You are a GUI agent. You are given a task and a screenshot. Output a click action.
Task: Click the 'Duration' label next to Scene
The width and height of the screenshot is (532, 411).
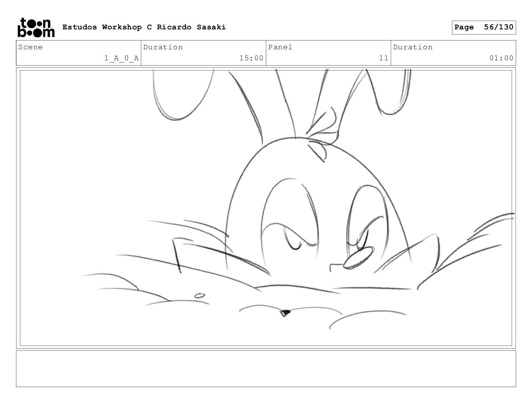[163, 47]
